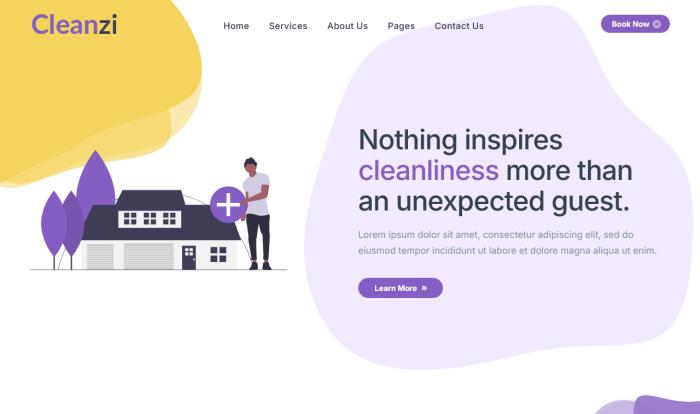This screenshot has height=414, width=700.
Task: Click the white plus circle icon
Action: (228, 204)
